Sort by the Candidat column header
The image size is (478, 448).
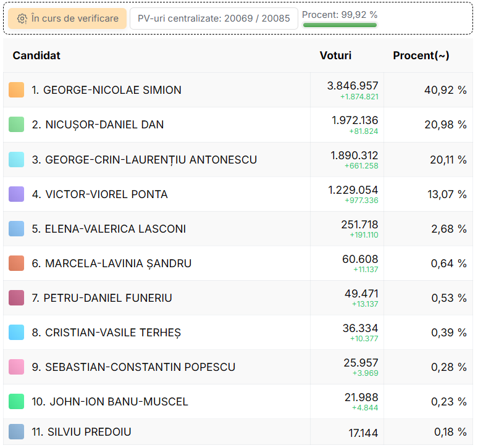coord(36,56)
